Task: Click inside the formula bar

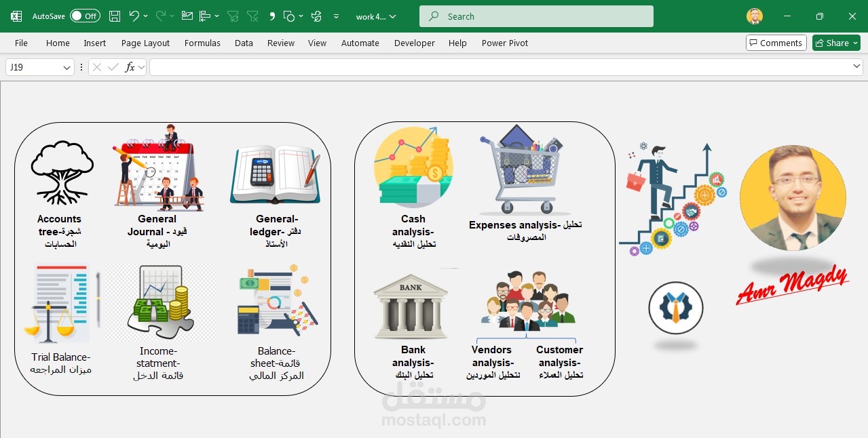Action: [475, 67]
